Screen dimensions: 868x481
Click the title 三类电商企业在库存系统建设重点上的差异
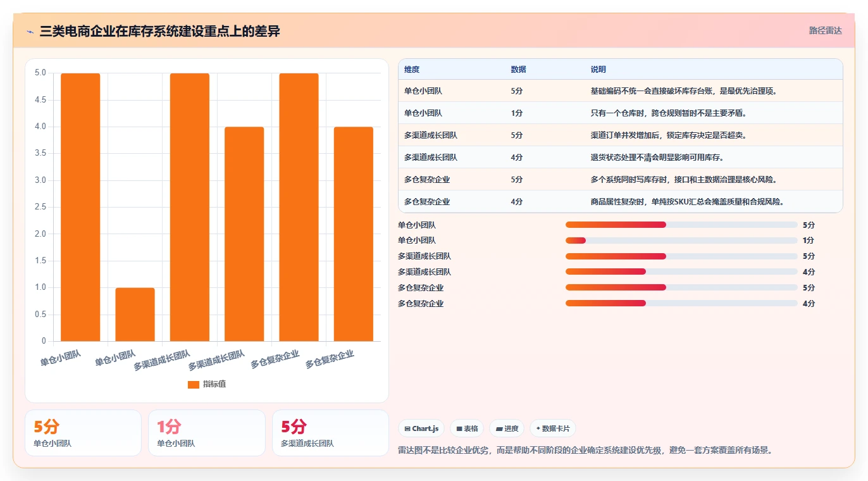(x=159, y=32)
